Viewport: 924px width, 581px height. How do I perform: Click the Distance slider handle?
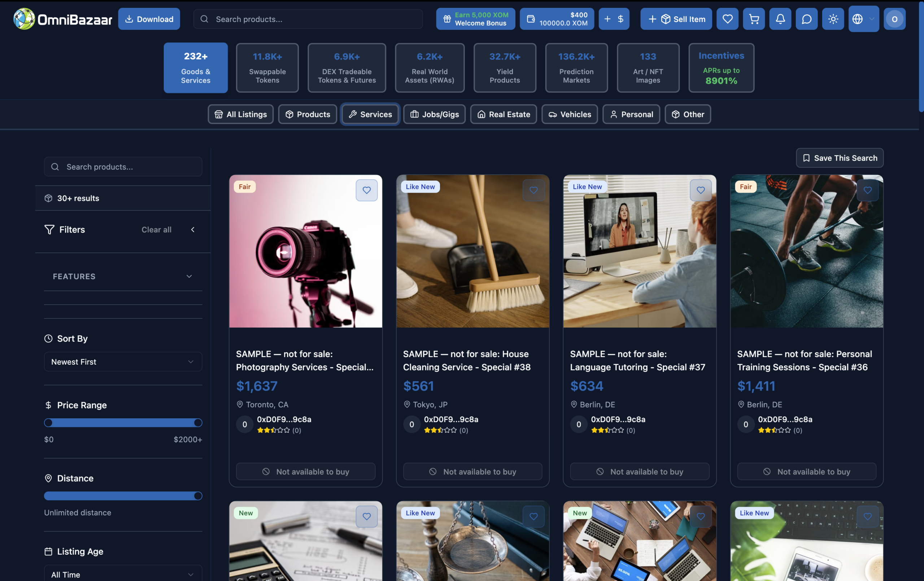(x=198, y=496)
